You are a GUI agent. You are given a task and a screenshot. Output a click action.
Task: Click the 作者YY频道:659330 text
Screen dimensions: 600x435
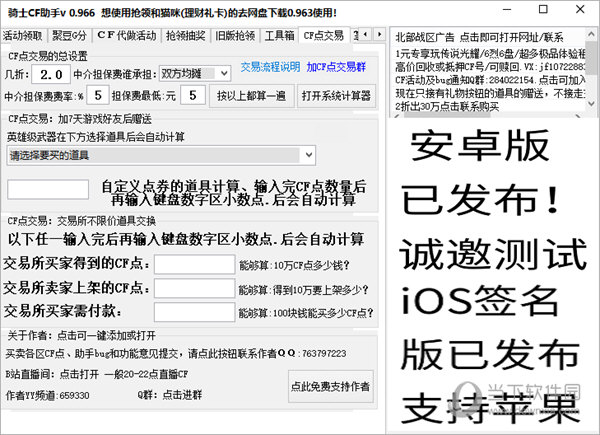pos(47,395)
